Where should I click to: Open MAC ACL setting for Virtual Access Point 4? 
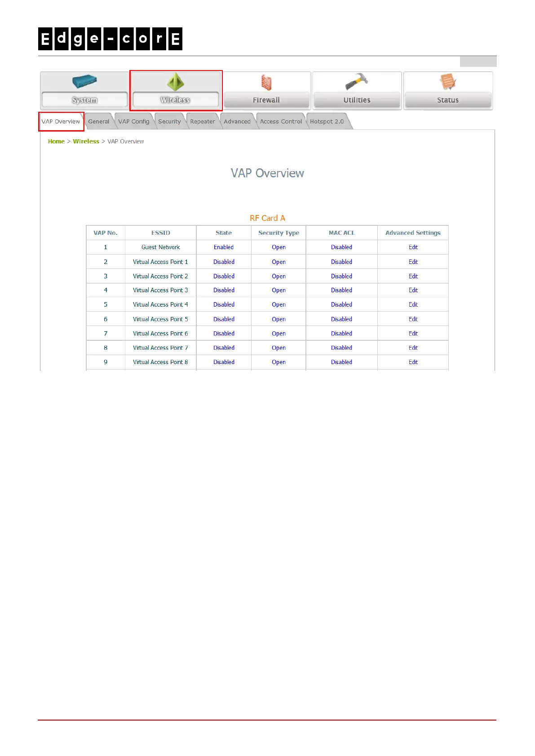point(341,305)
